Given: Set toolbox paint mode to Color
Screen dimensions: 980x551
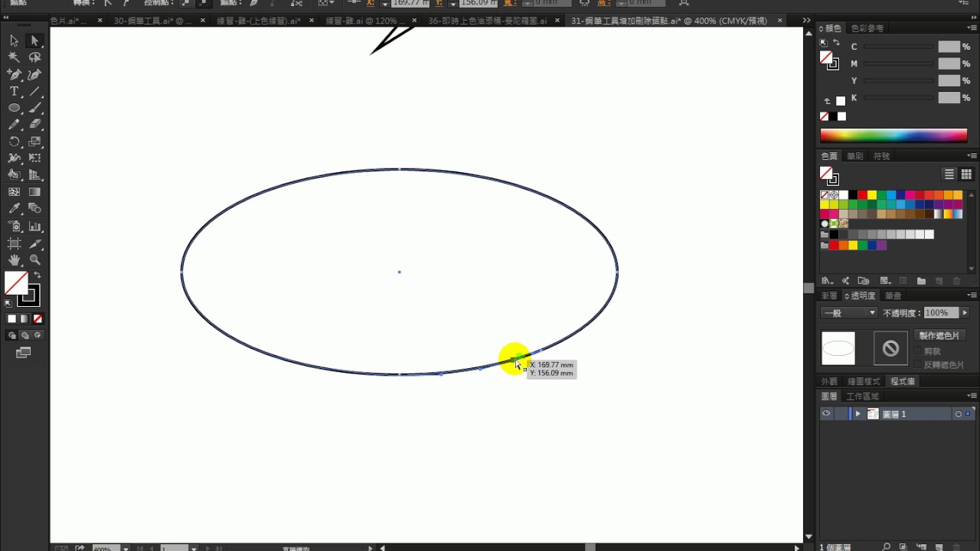Looking at the screenshot, I should [x=11, y=318].
